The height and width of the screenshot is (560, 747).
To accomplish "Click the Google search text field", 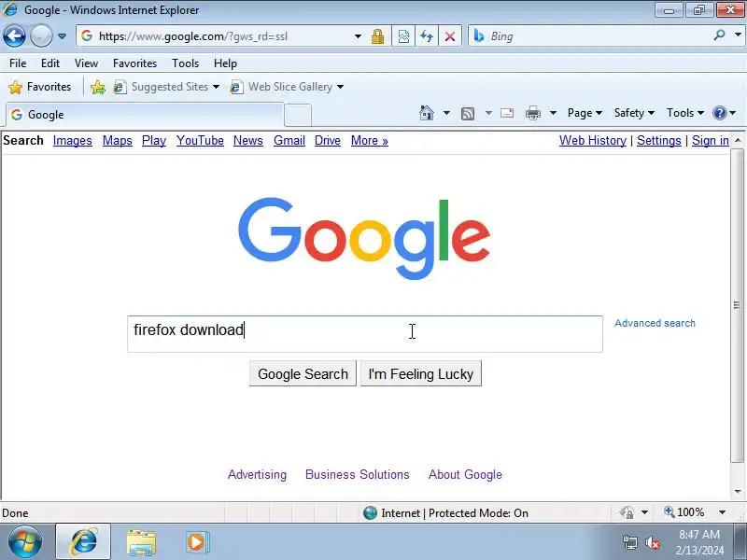I will tap(365, 334).
